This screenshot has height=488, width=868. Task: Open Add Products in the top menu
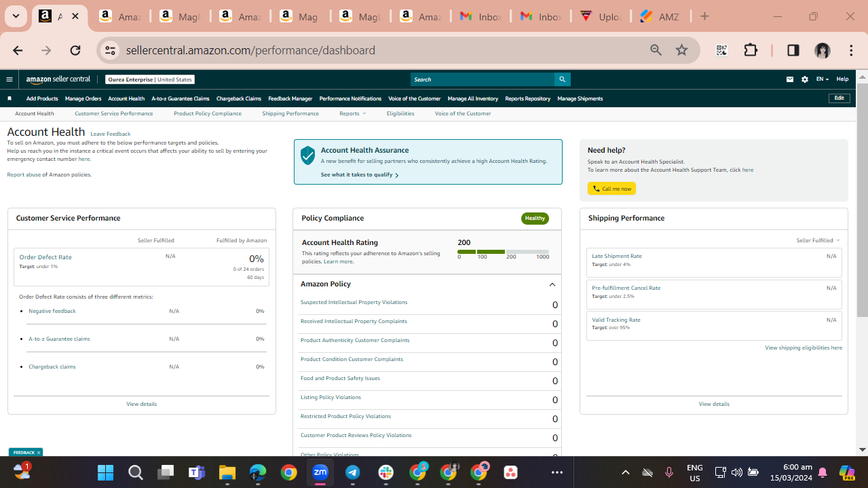point(42,98)
